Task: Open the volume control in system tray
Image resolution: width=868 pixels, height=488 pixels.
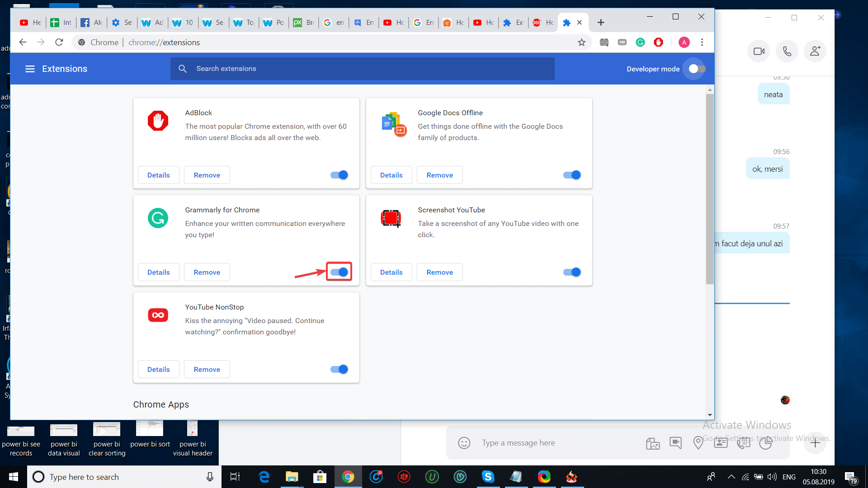Action: pos(772,477)
